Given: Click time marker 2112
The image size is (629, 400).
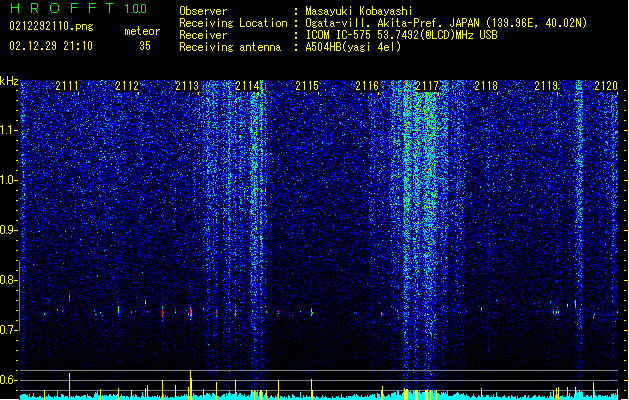Looking at the screenshot, I should 127,85.
